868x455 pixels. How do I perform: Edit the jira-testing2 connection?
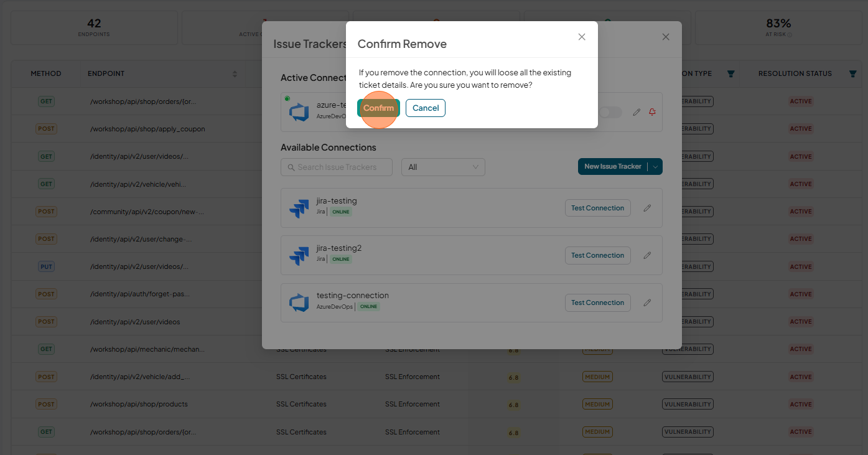pyautogui.click(x=647, y=255)
